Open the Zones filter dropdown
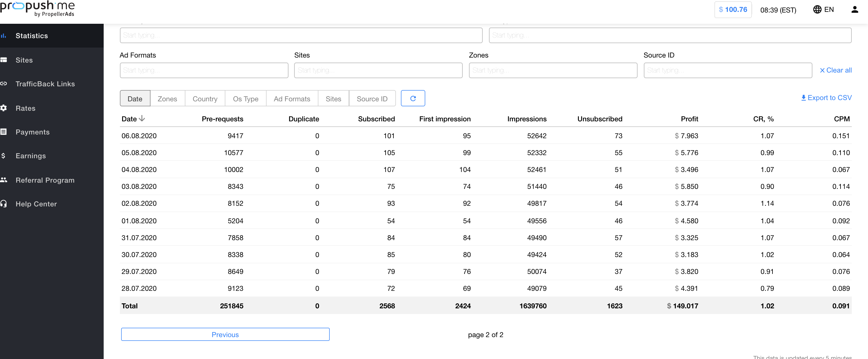Screen dimensions: 868x359 point(553,70)
